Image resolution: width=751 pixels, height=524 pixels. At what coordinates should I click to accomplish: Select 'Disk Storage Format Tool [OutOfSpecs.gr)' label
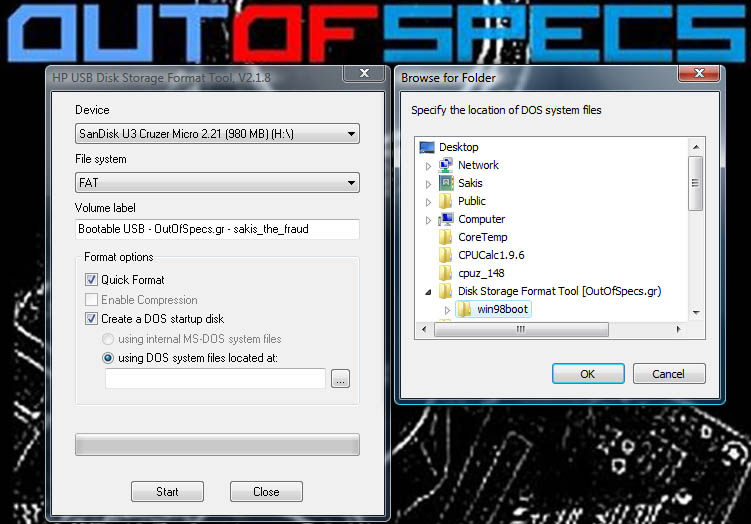(559, 291)
